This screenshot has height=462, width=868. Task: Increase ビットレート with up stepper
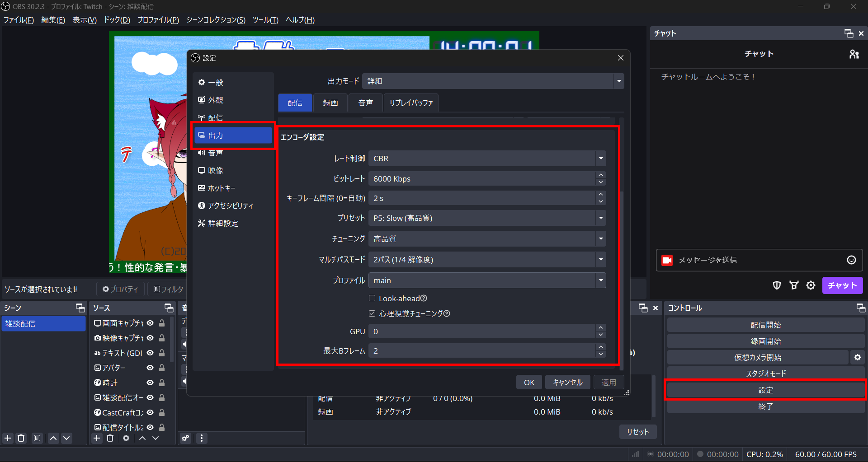601,175
